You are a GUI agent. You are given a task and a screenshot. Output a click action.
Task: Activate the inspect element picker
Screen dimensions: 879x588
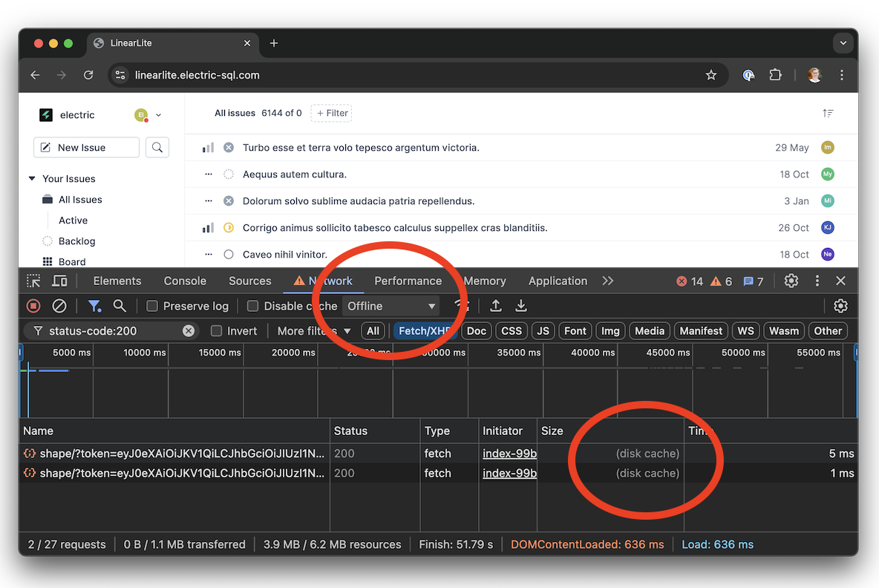click(33, 281)
